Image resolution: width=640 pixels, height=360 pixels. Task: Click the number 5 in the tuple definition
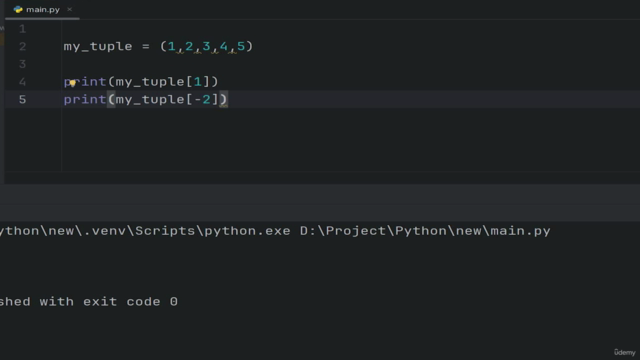click(241, 46)
